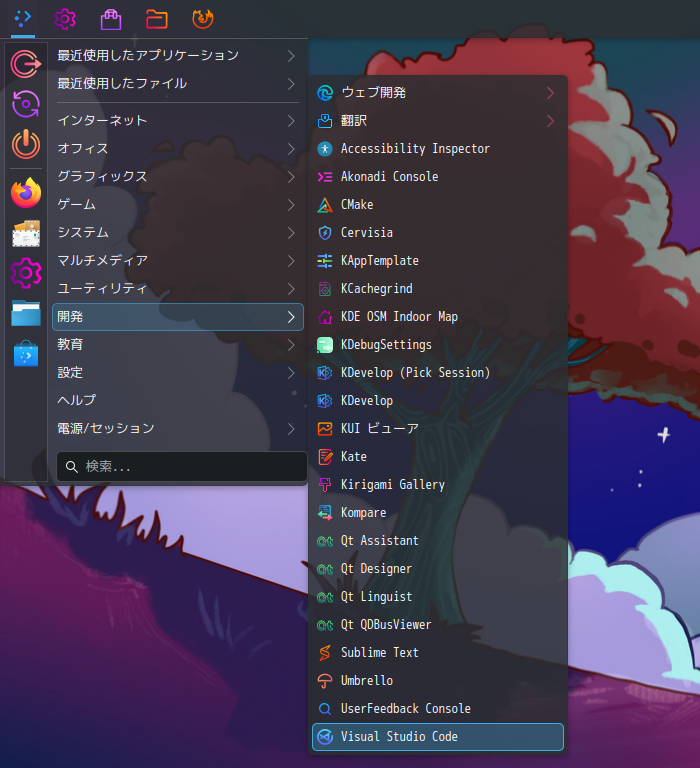This screenshot has height=768, width=700.
Task: Launch KUI ビューア
Action: point(438,429)
